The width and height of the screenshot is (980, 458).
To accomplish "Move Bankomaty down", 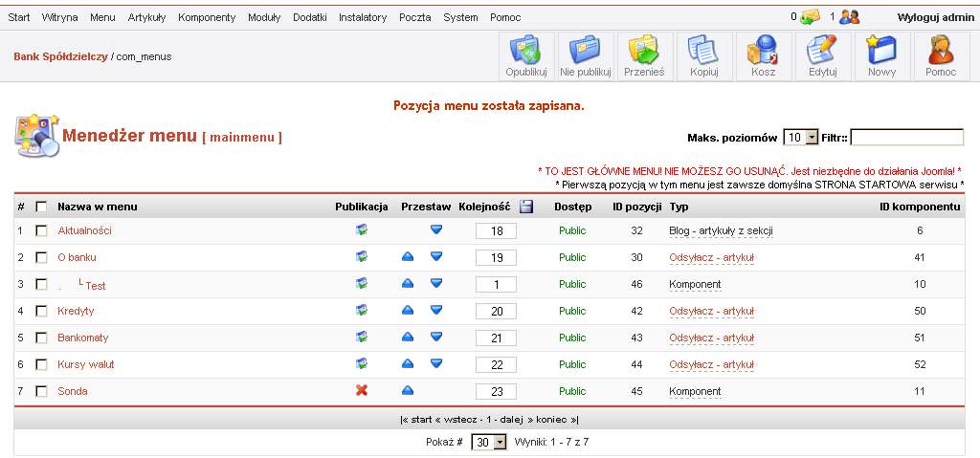I will point(436,338).
